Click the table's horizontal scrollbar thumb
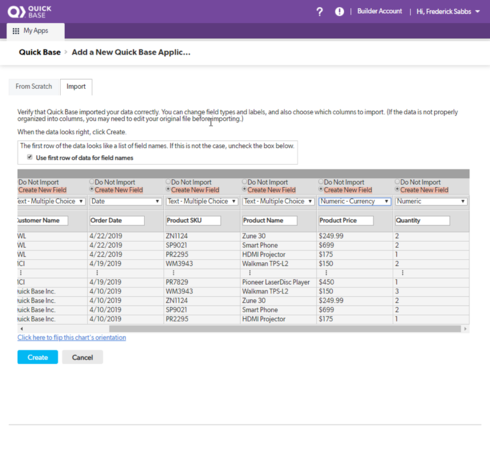Viewport: 490px width, 474px height. [x=285, y=329]
